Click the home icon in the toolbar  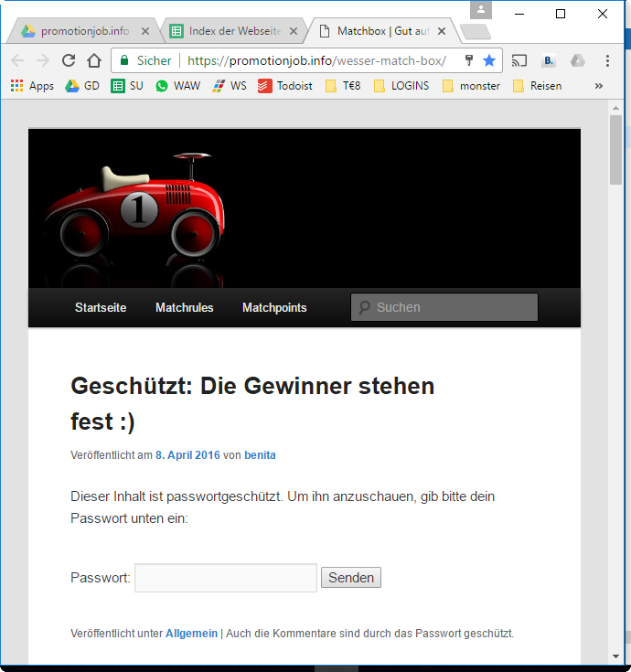pos(94,60)
